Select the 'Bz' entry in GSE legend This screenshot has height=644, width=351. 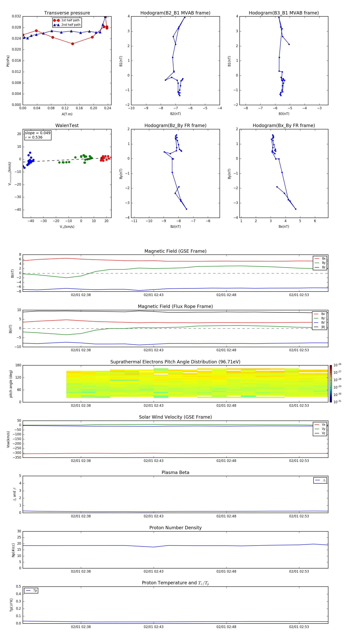[x=320, y=268]
